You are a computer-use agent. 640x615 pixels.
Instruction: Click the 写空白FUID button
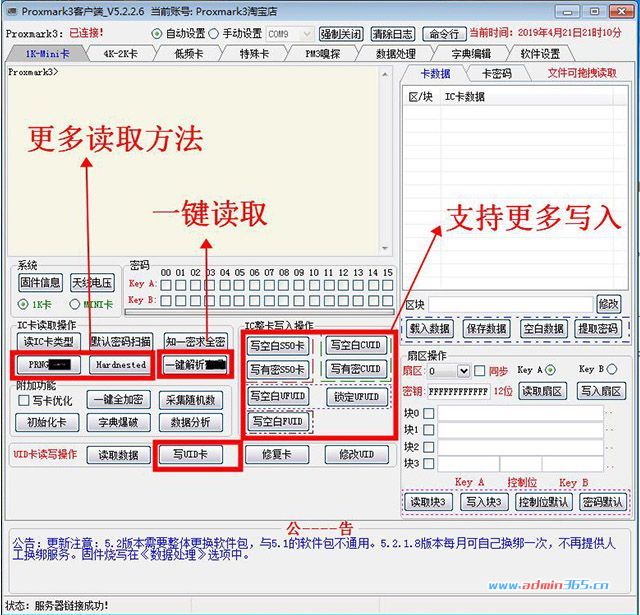coord(278,421)
